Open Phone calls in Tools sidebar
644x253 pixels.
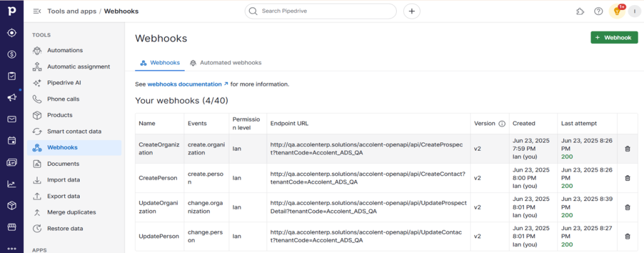pyautogui.click(x=74, y=99)
